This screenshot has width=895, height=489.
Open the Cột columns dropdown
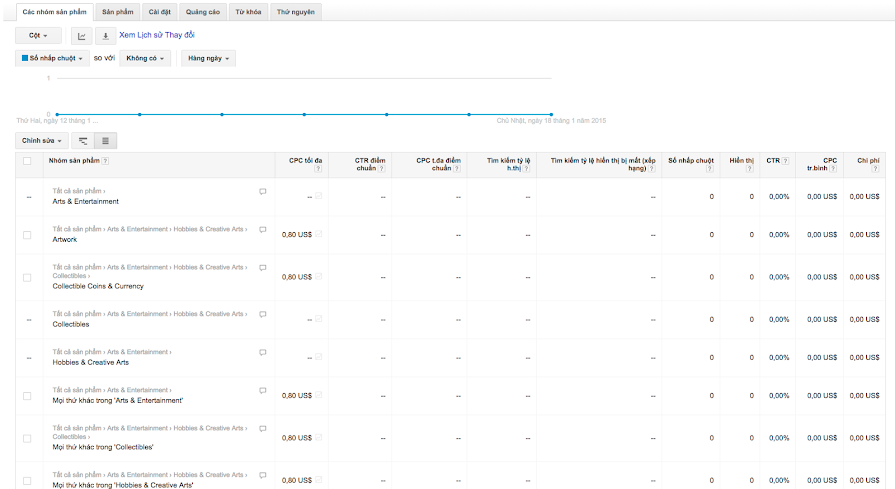[39, 36]
